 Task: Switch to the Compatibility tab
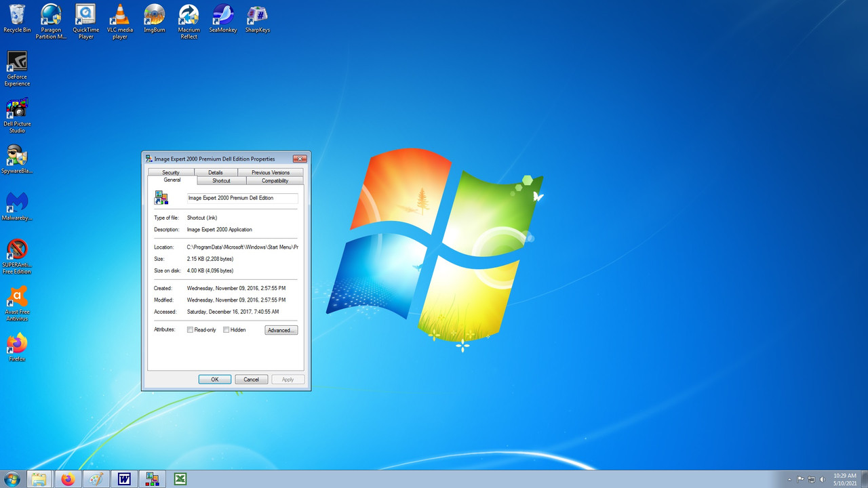pos(275,180)
